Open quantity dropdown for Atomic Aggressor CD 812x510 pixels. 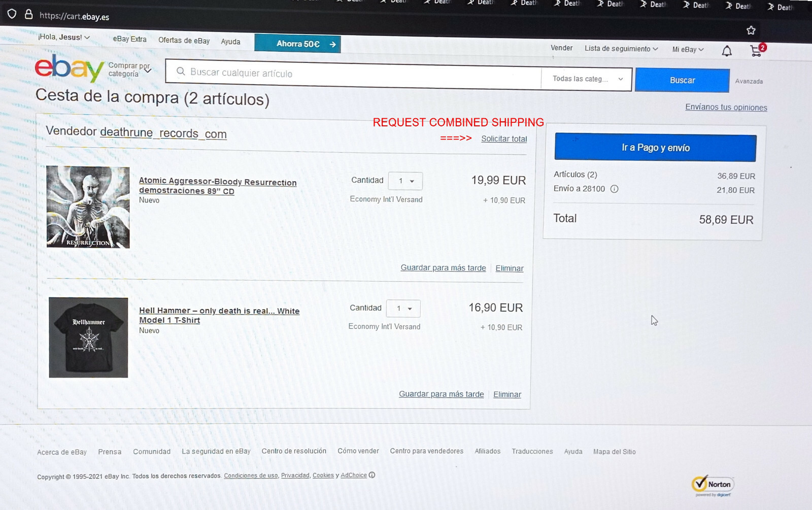pyautogui.click(x=405, y=181)
